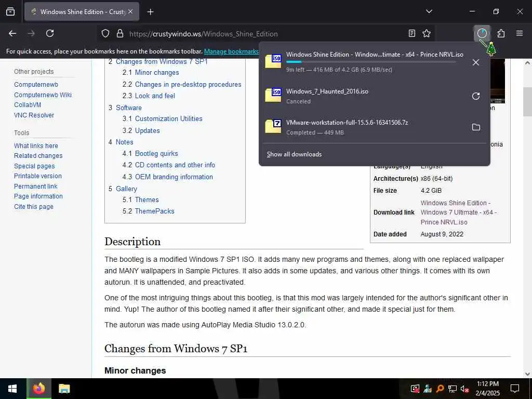
Task: Open the notification center icon
Action: (515, 389)
